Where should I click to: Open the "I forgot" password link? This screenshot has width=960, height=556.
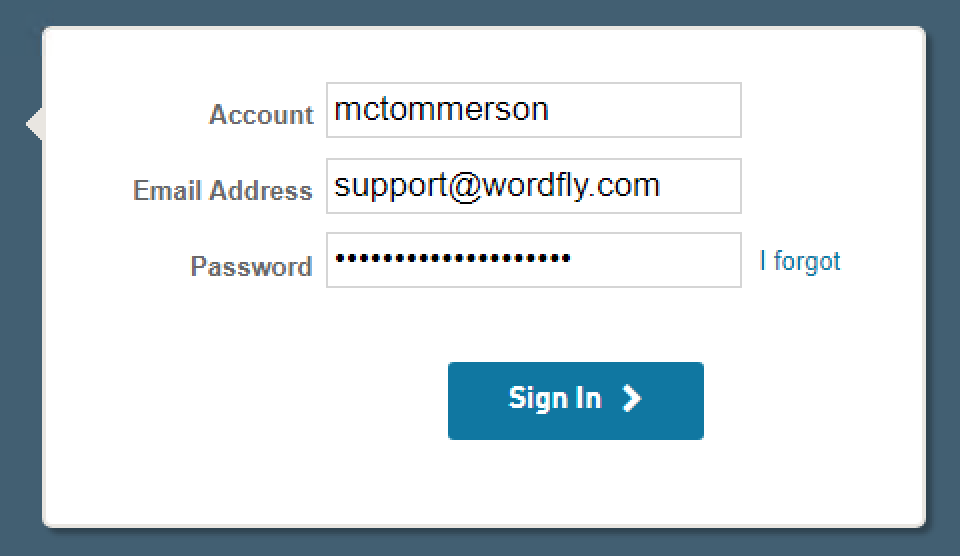click(800, 261)
